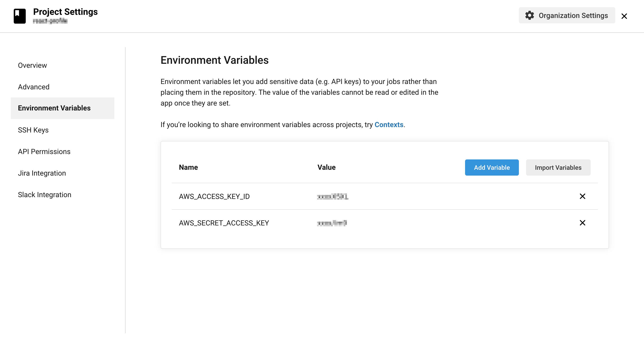Click the Organization Settings gear icon
Viewport: 644px width, 344px height.
pyautogui.click(x=529, y=15)
